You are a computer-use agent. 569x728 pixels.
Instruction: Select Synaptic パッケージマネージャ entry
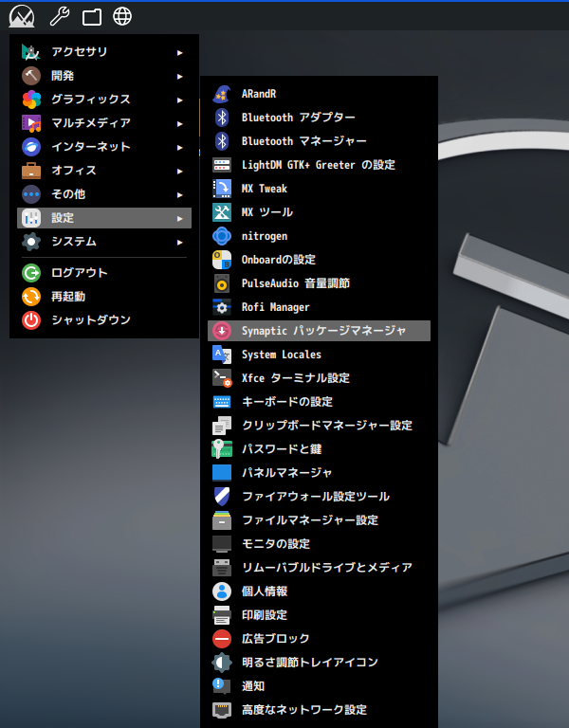coord(319,331)
